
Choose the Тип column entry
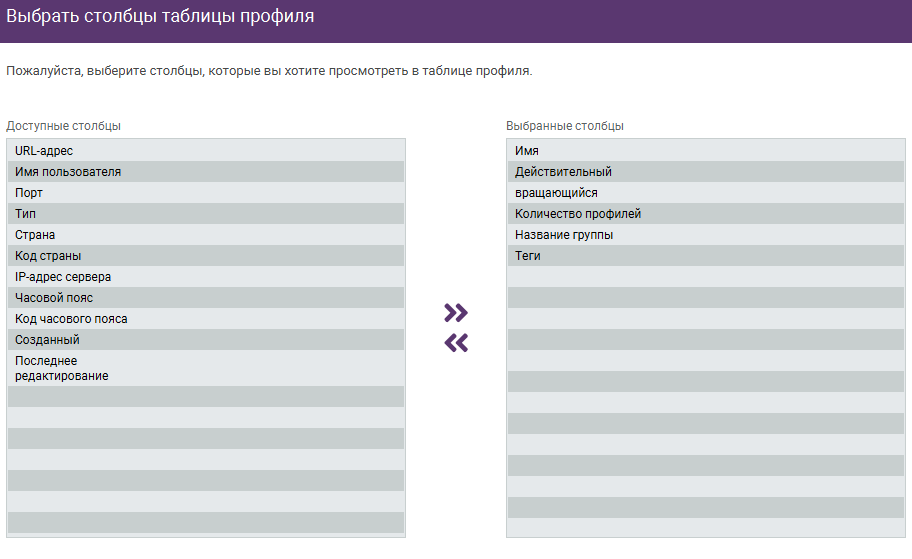[206, 213]
